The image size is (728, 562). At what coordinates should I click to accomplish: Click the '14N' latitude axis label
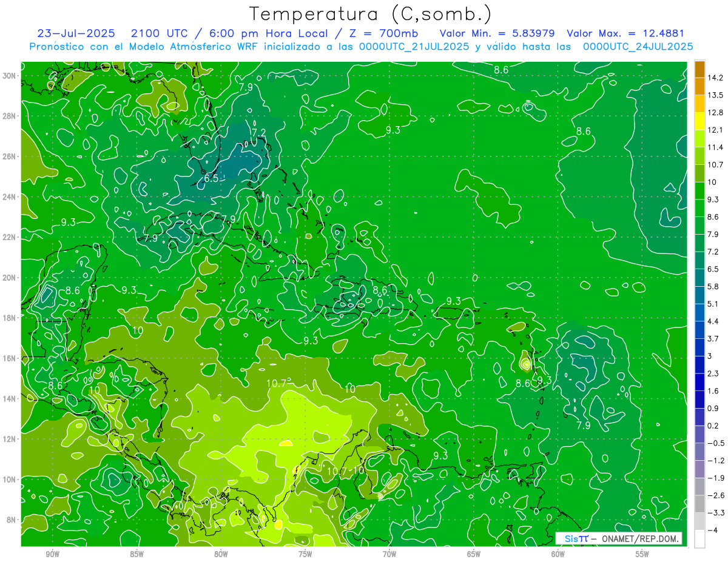(10, 398)
